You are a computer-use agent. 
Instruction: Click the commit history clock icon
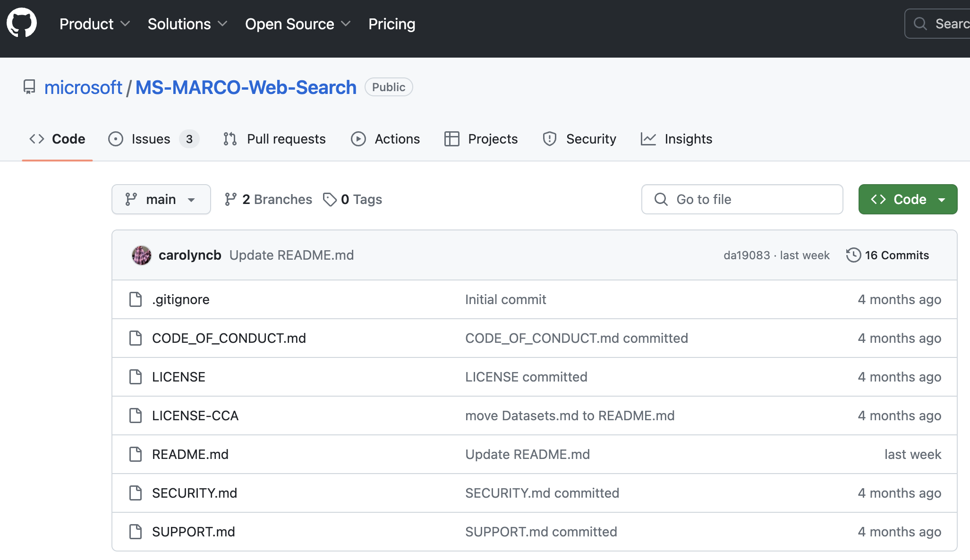854,255
